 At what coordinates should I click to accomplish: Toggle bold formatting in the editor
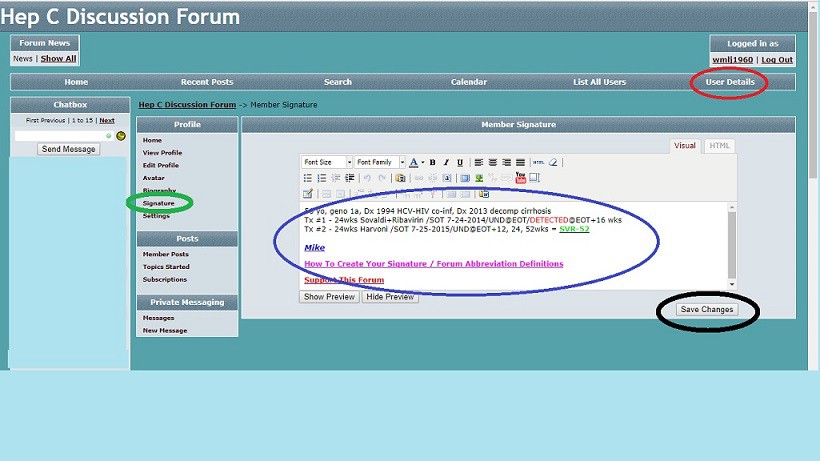click(432, 163)
